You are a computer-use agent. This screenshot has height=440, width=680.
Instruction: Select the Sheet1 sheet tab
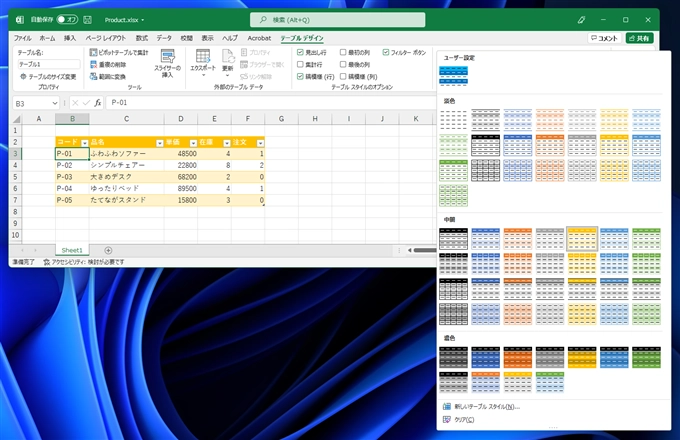72,250
